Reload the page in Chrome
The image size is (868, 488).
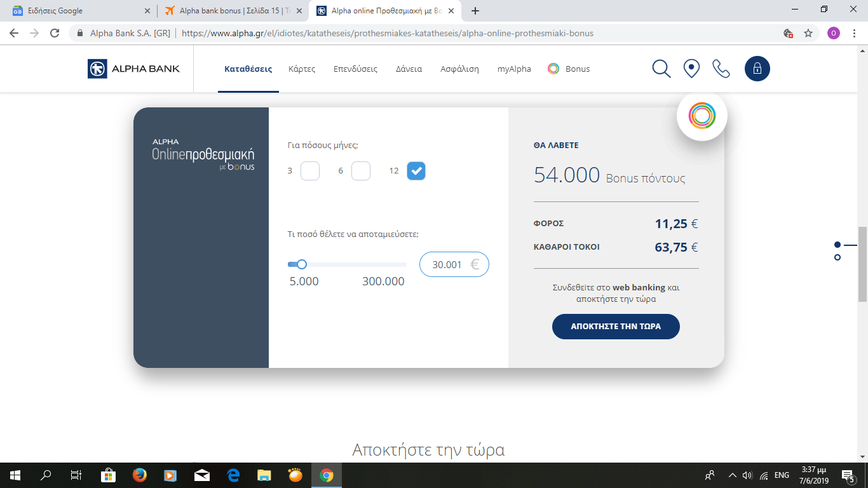55,33
